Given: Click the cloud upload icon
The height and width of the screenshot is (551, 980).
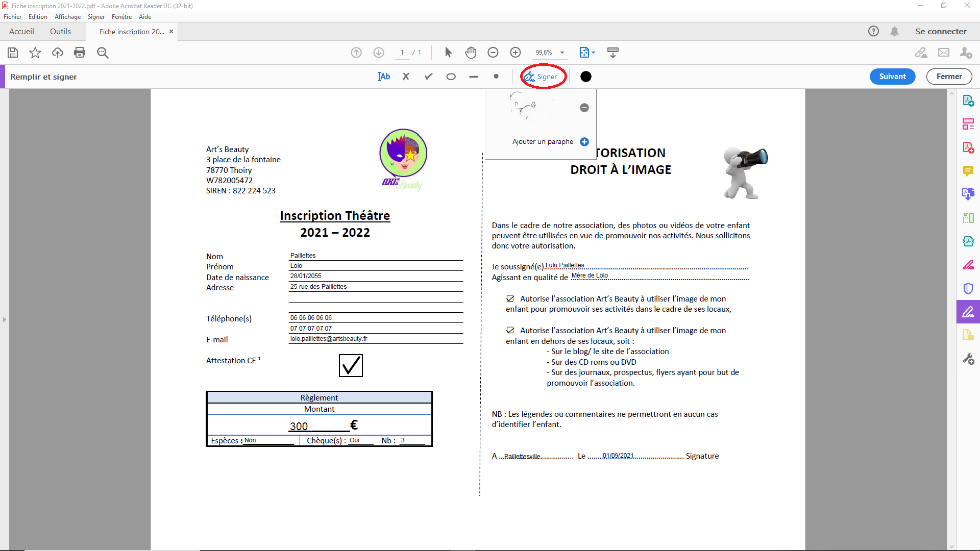Looking at the screenshot, I should pyautogui.click(x=58, y=53).
